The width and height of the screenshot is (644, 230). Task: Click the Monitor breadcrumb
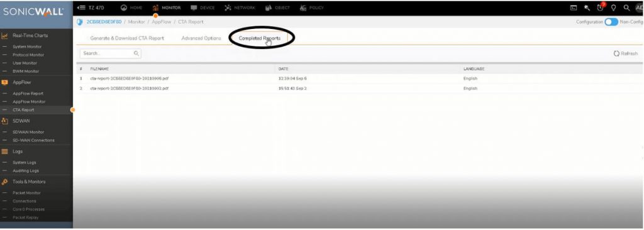tap(136, 22)
